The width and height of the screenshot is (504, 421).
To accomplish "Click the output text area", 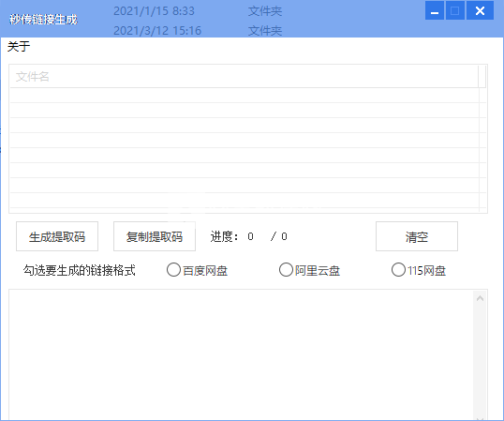I will pos(241,354).
